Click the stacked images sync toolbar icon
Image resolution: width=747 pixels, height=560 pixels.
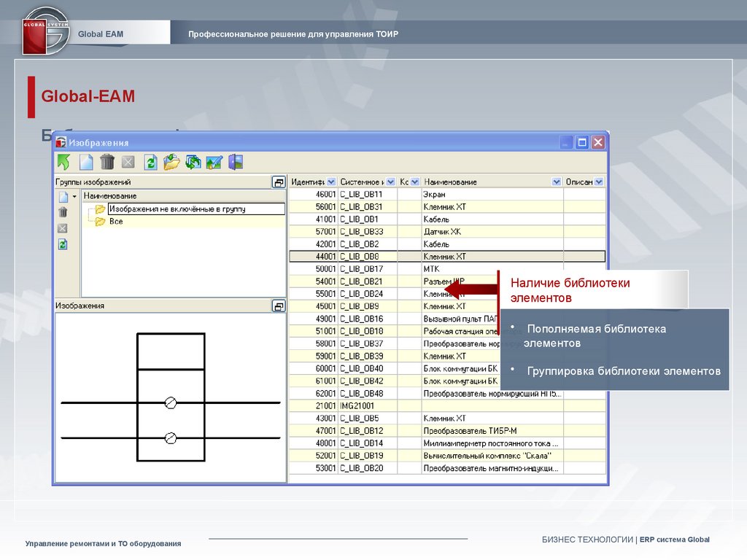pos(193,162)
